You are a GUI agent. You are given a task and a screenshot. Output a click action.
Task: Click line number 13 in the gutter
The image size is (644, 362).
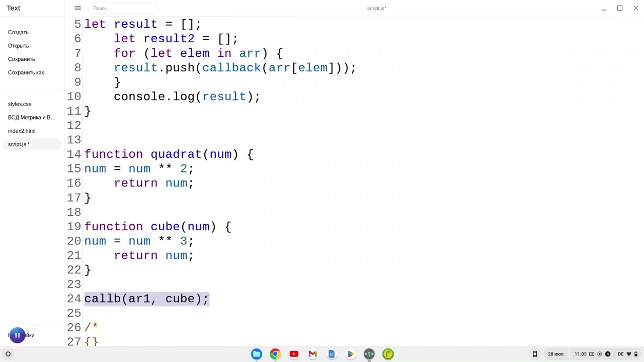point(73,140)
